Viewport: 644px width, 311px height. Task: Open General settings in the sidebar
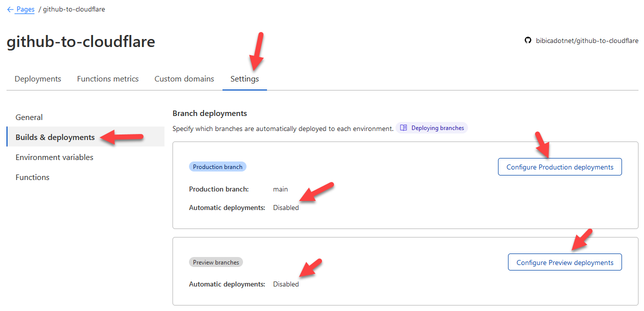tap(29, 117)
